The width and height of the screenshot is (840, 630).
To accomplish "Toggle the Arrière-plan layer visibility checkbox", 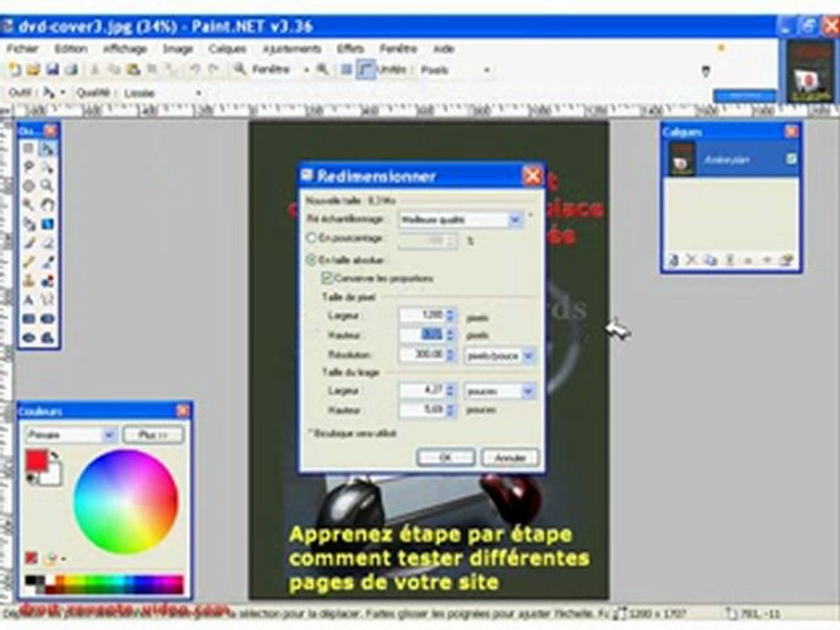I will pos(791,158).
